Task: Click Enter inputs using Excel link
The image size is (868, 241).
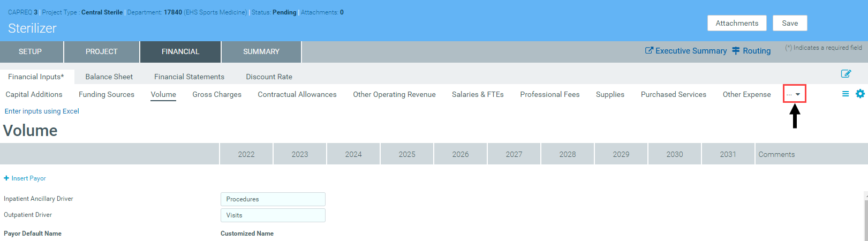Action: point(42,111)
